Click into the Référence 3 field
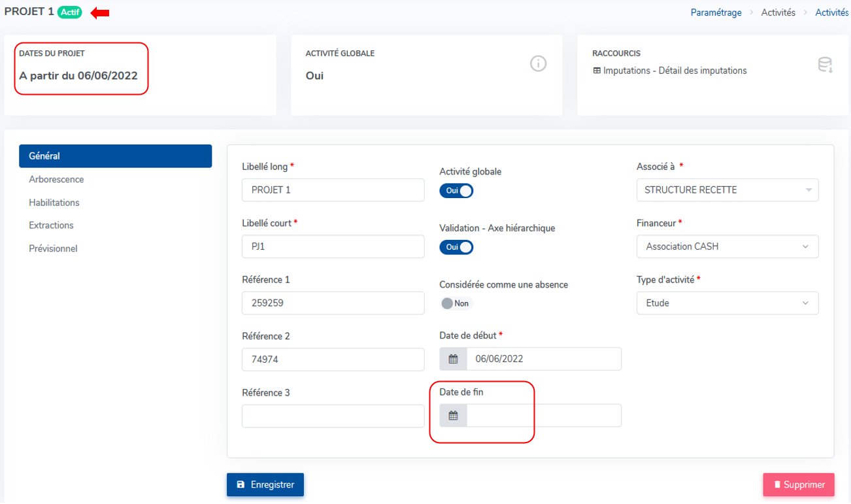This screenshot has height=504, width=851. (333, 416)
